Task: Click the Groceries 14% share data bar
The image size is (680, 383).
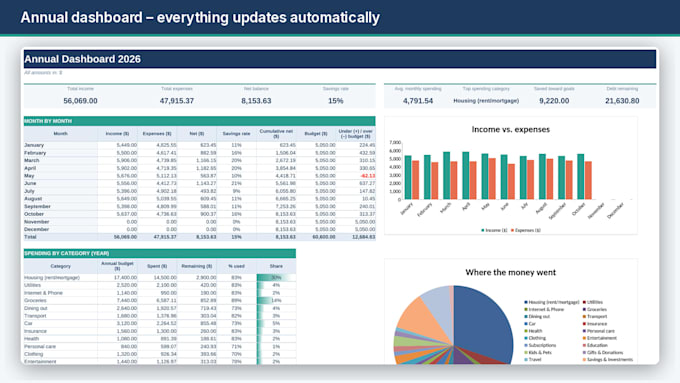Action: point(276,300)
